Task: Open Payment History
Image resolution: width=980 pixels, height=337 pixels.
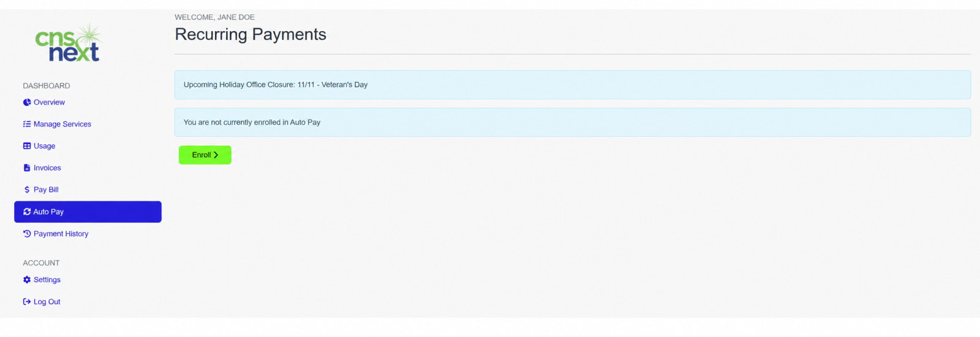Action: (61, 234)
